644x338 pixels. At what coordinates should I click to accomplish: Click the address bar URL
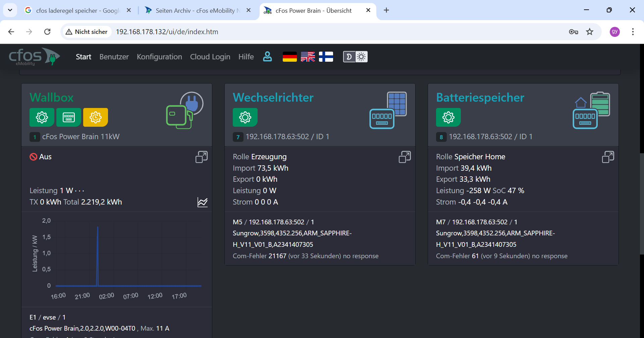167,32
